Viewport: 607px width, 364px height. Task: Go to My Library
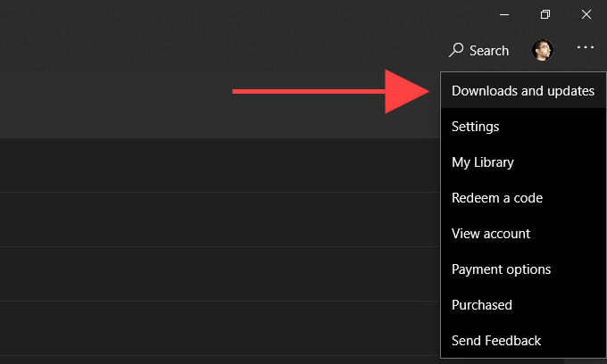[482, 162]
